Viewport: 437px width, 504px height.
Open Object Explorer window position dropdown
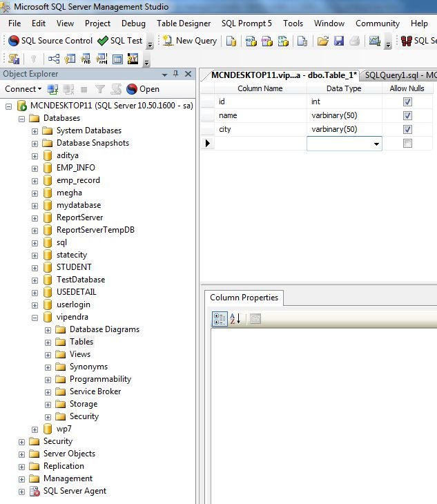pos(164,75)
